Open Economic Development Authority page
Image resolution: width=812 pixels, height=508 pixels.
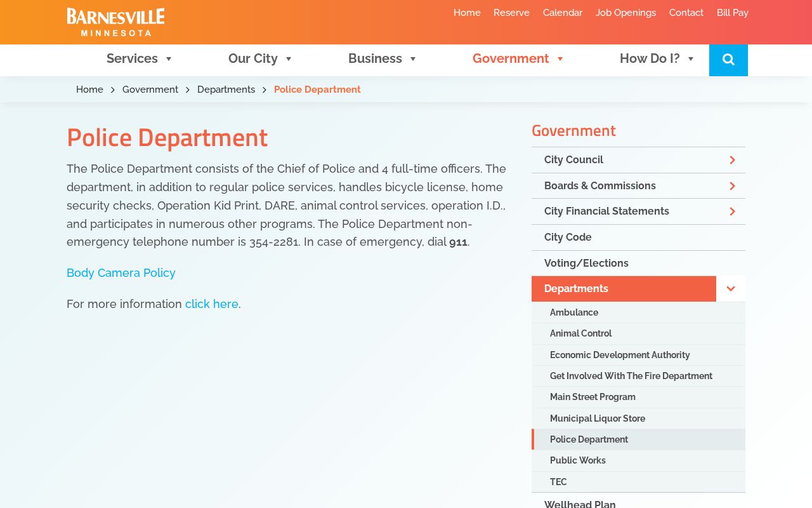click(638, 355)
